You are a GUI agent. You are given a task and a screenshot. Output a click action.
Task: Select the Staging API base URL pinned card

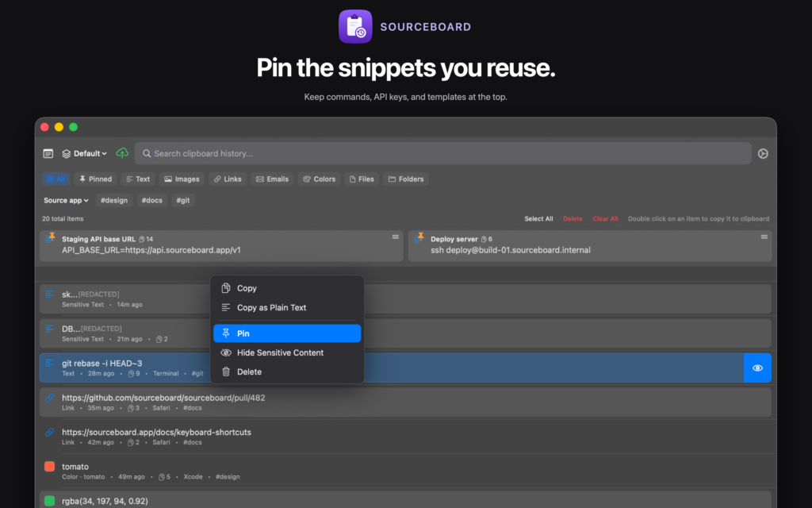click(222, 246)
